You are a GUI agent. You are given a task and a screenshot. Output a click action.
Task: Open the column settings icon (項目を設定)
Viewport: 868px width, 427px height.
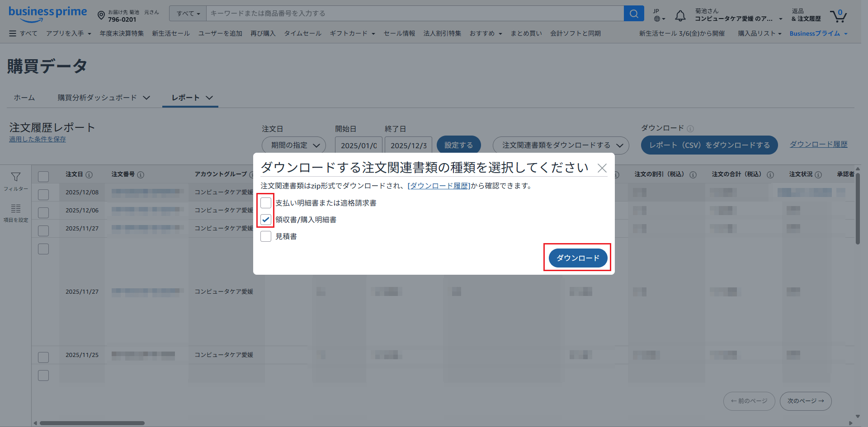(x=16, y=209)
